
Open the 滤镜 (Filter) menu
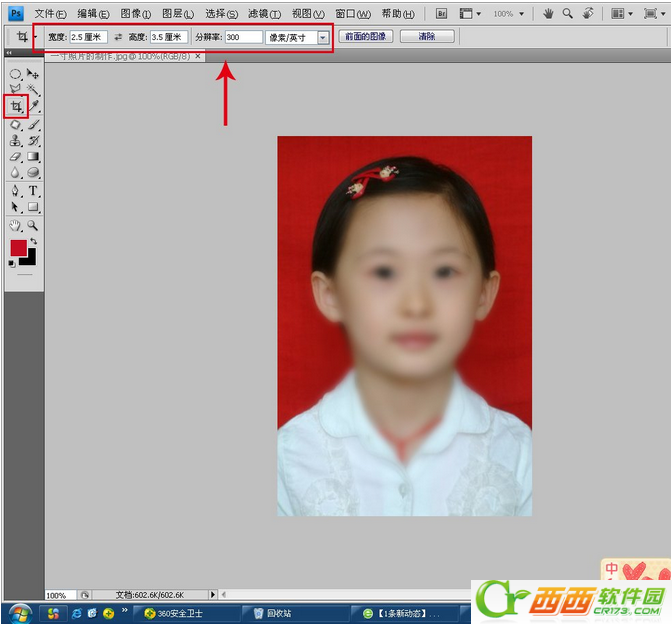point(264,14)
